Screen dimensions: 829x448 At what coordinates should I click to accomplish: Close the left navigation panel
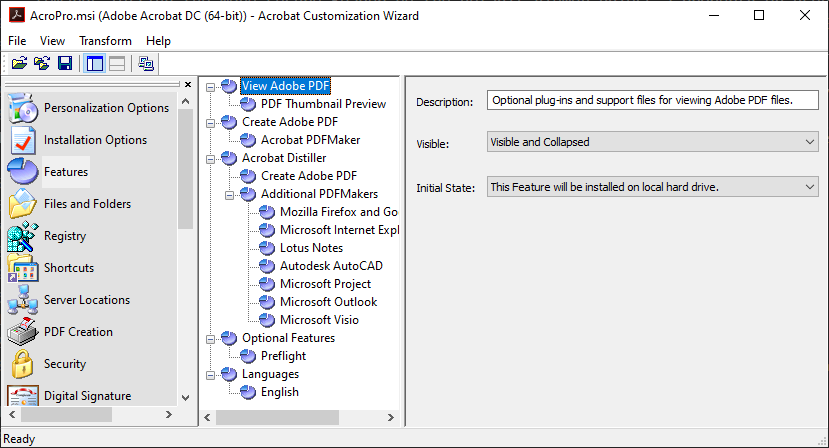187,84
